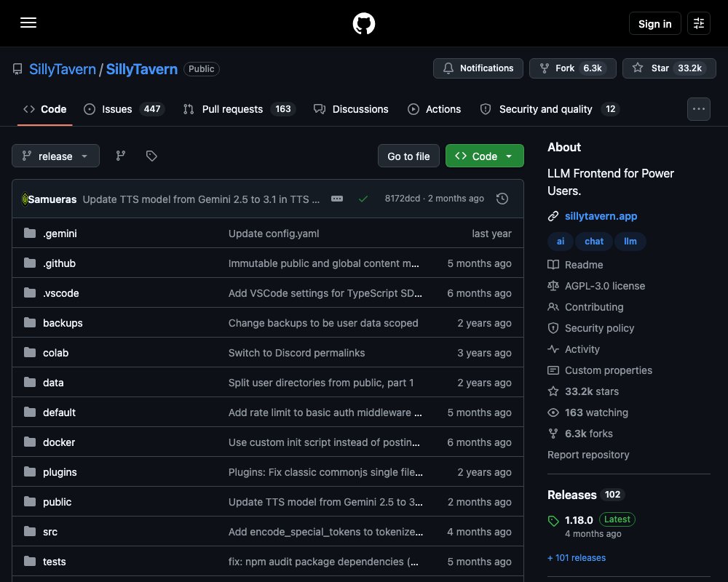The height and width of the screenshot is (582, 728).
Task: Check the green commit status checkmark
Action: [x=363, y=199]
